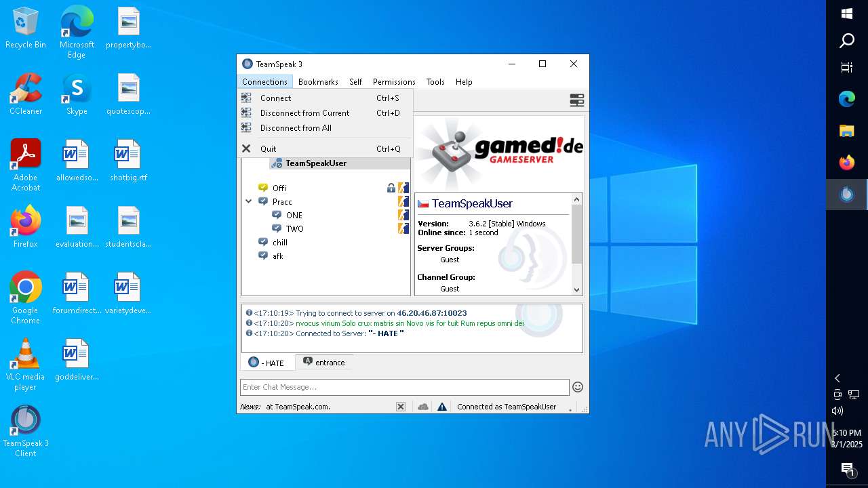Open the emoticon smiley picker

point(578,387)
